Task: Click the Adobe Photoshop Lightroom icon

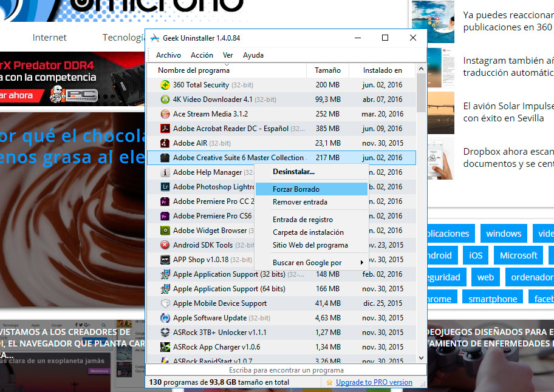Action: [164, 186]
